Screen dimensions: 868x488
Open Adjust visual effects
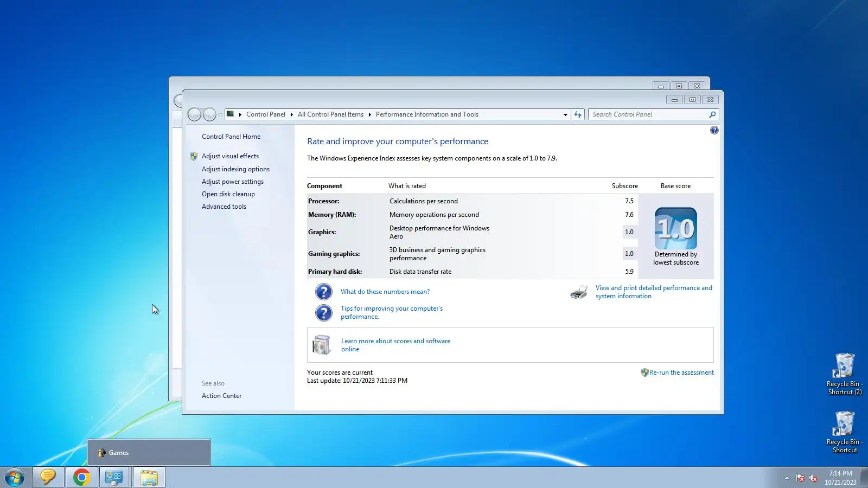(230, 156)
